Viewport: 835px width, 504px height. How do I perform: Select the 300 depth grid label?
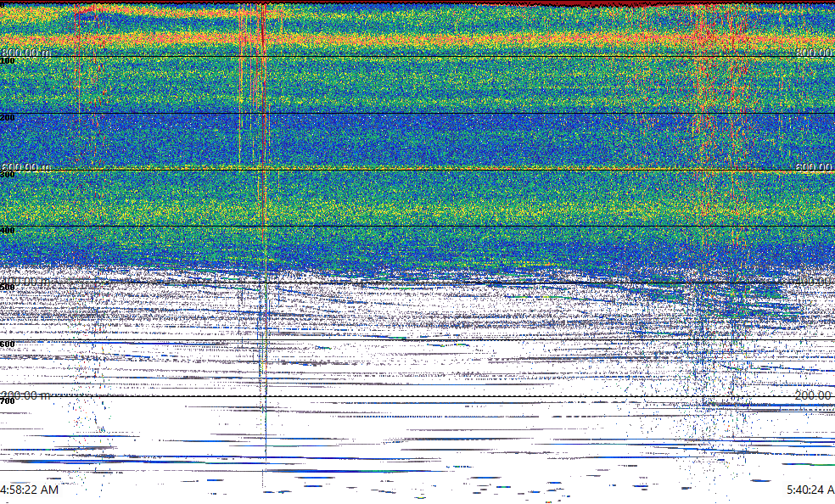click(x=8, y=175)
